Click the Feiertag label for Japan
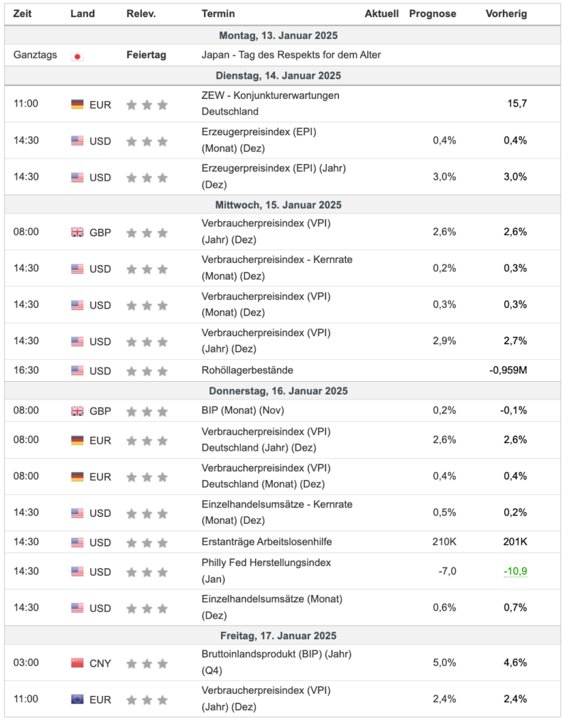Viewport: 569px width, 728px height. (x=146, y=55)
